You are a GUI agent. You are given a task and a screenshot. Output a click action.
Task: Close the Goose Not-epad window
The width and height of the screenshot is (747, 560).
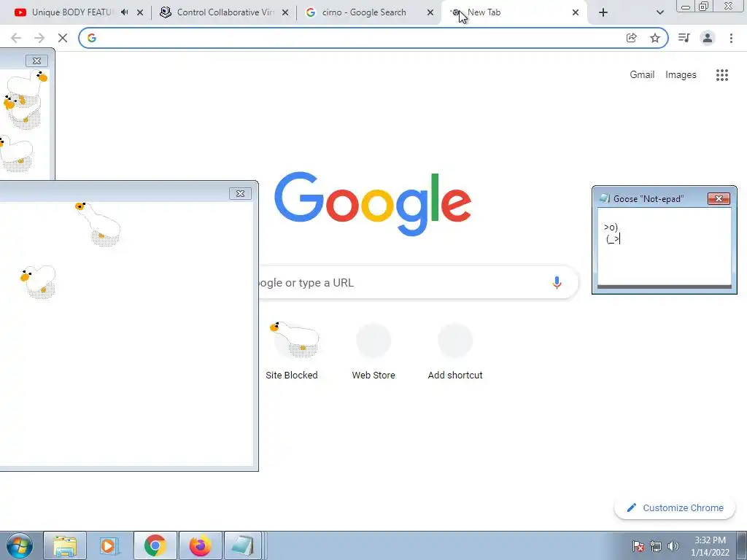(719, 198)
